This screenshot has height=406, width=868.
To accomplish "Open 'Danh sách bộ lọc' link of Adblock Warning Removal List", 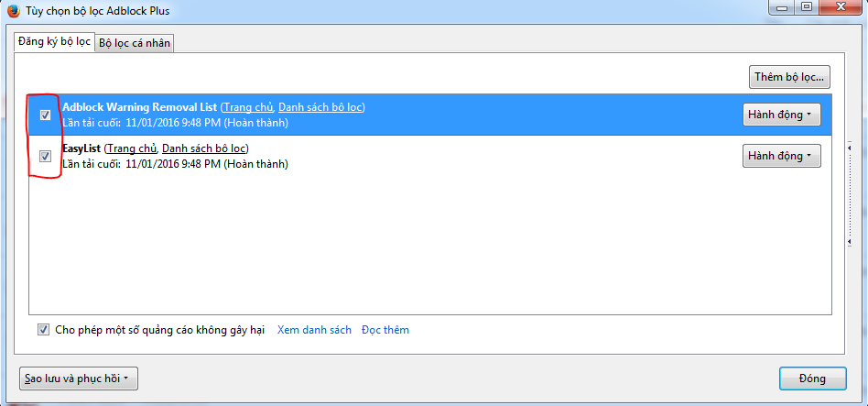I will 320,107.
